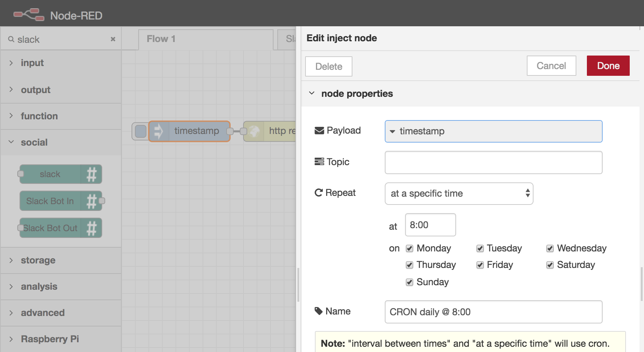Focus the 'at' time field showing 8:00
The image size is (644, 352).
click(430, 225)
